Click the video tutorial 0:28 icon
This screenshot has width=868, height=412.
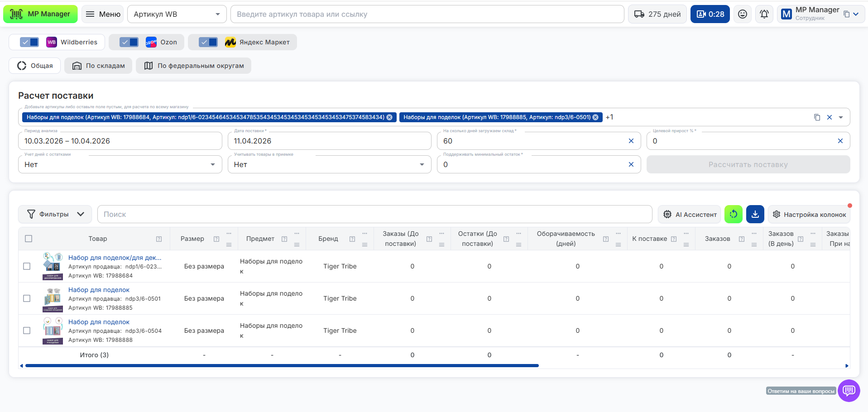point(710,14)
